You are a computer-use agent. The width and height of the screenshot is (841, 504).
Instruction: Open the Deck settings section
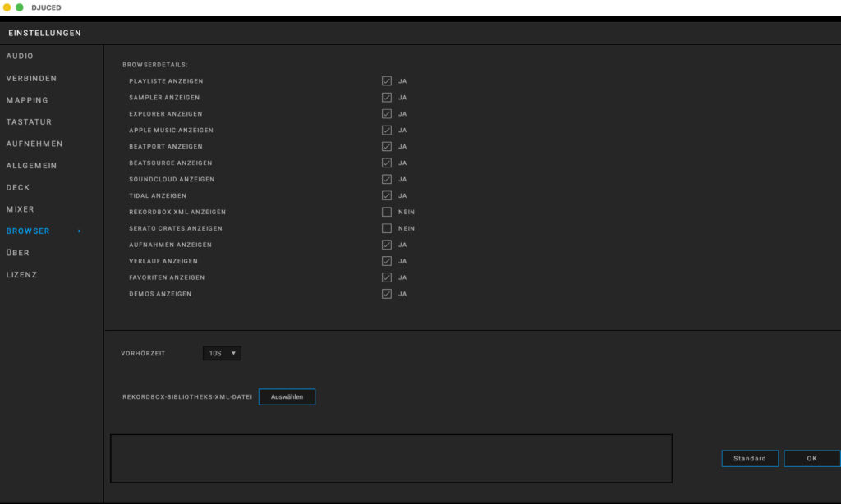(18, 188)
